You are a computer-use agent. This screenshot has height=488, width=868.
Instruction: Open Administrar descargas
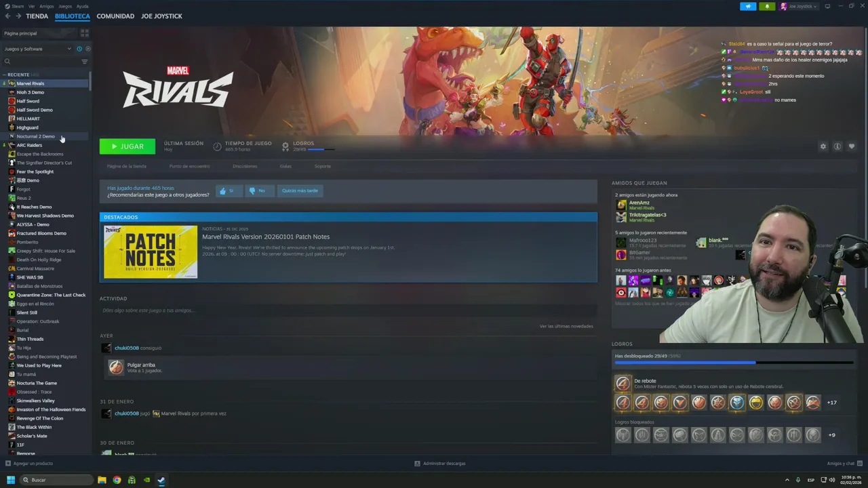(x=440, y=464)
